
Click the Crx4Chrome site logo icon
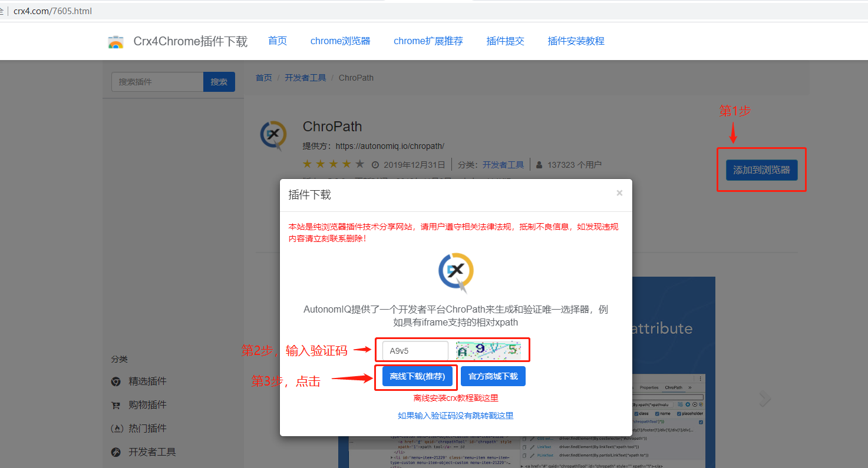pos(115,41)
